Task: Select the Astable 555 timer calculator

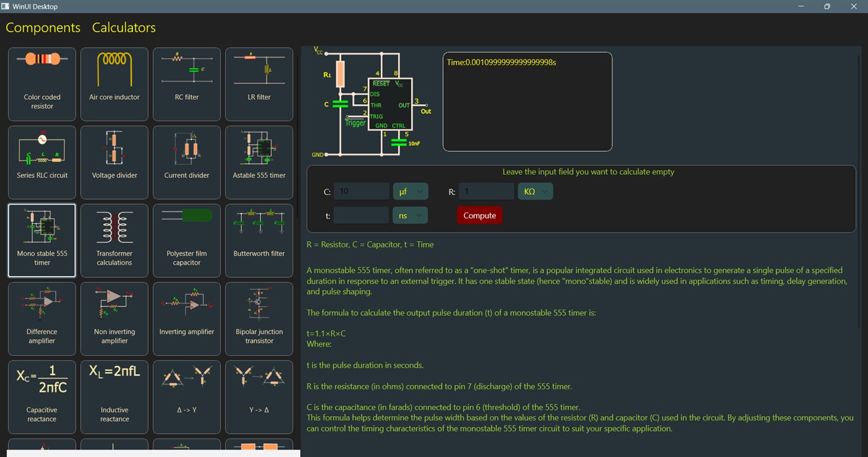Action: click(259, 162)
